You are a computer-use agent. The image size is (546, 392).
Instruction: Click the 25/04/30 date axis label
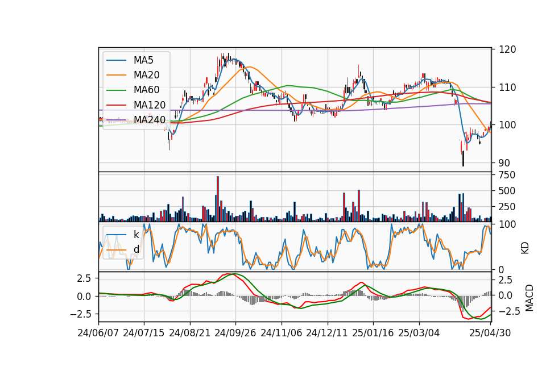(x=490, y=333)
